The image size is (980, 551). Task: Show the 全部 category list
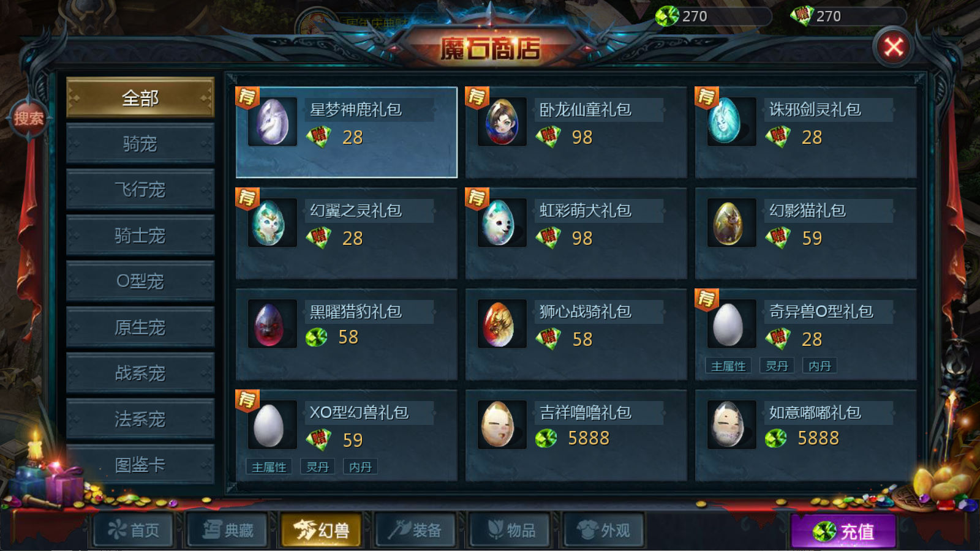tap(140, 97)
